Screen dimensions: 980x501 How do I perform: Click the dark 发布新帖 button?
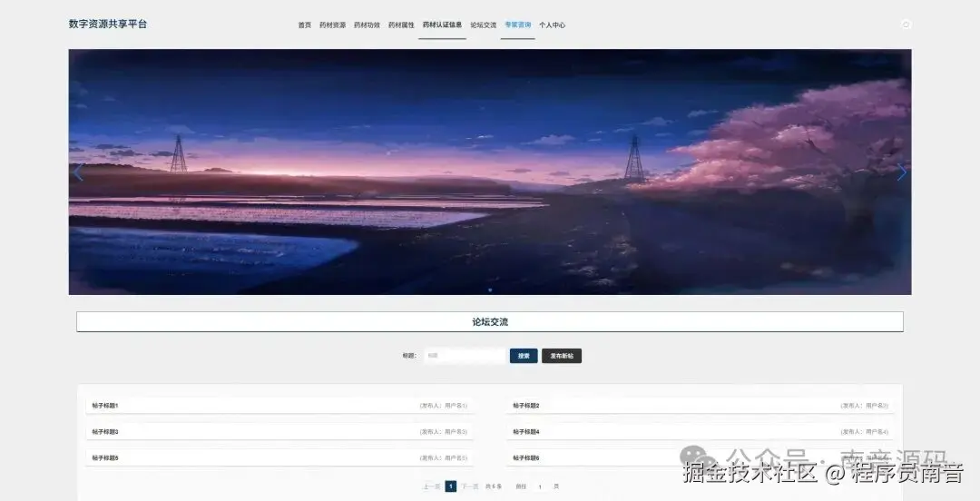tap(562, 356)
